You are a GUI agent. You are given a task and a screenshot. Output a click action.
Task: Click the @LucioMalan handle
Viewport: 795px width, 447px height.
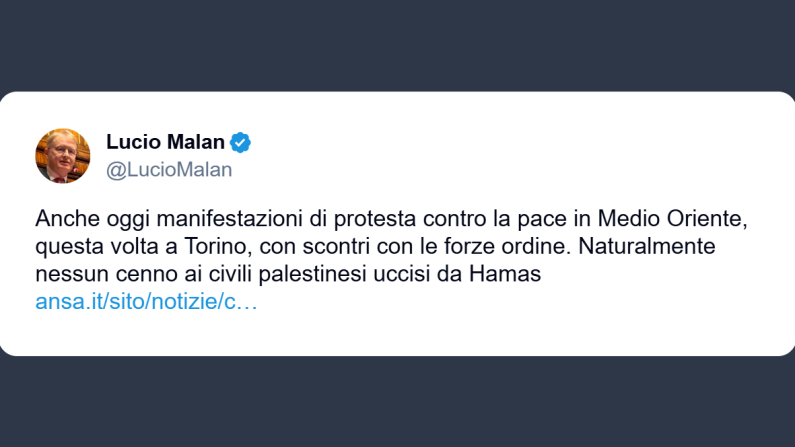[169, 170]
